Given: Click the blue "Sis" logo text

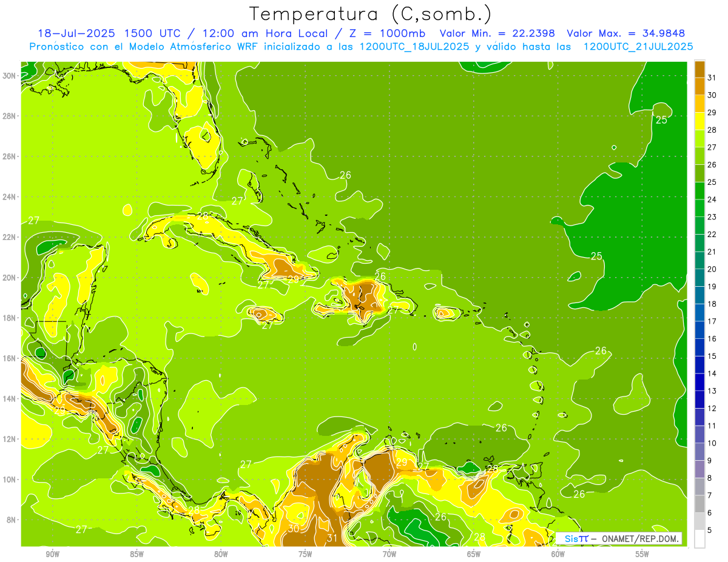Looking at the screenshot, I should point(571,538).
